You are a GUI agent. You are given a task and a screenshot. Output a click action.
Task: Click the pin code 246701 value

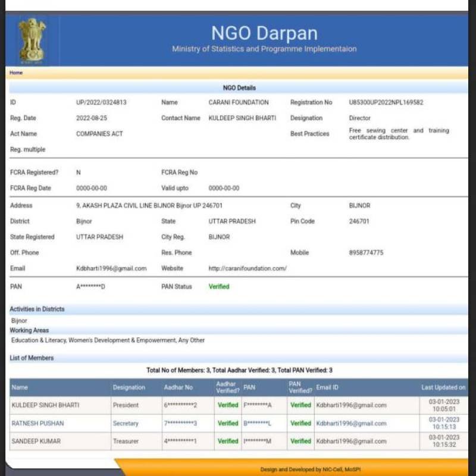(359, 221)
